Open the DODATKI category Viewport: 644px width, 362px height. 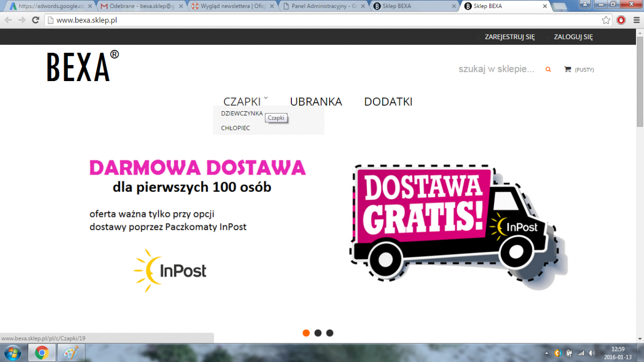pos(388,102)
